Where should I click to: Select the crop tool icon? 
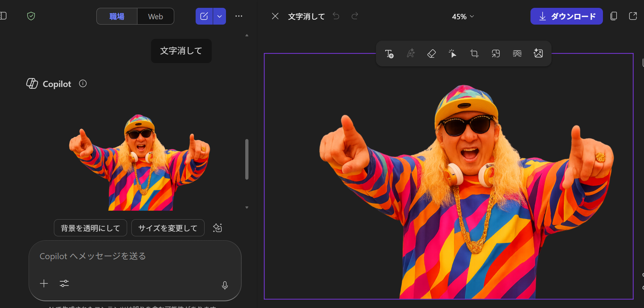tap(474, 53)
